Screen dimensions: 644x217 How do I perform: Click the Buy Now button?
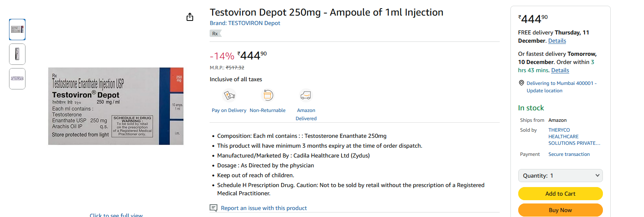(x=560, y=210)
